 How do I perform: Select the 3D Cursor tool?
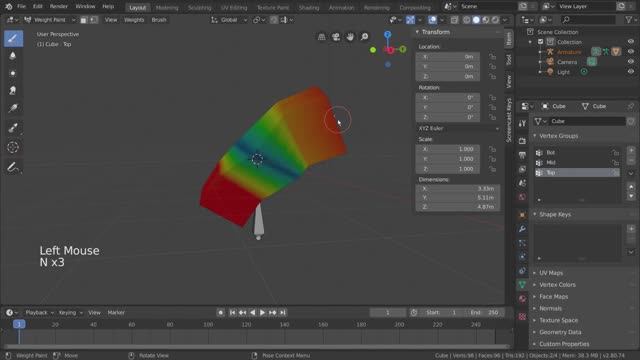pos(13,147)
